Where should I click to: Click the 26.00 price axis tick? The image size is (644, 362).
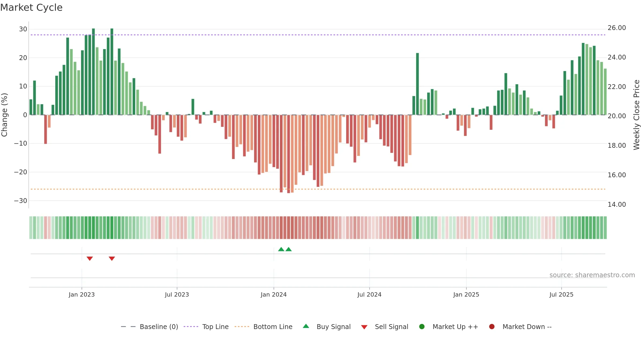pos(617,28)
